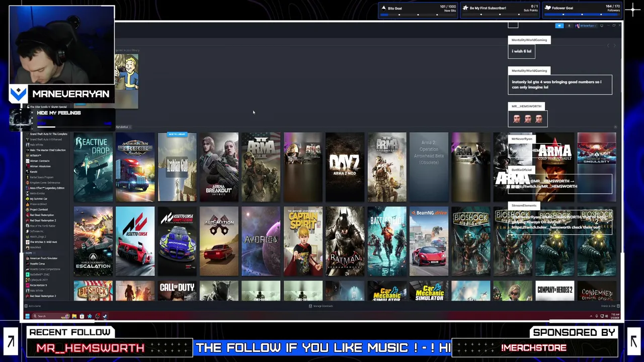This screenshot has height=362, width=644.
Task: Open Arma 2: Operation Arrowhead Beta (Obsolete) tile
Action: 429,167
